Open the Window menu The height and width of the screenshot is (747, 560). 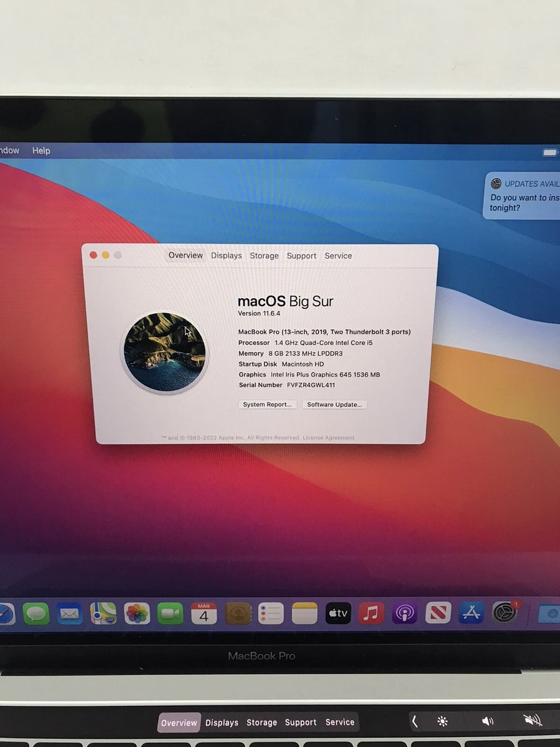coord(9,151)
